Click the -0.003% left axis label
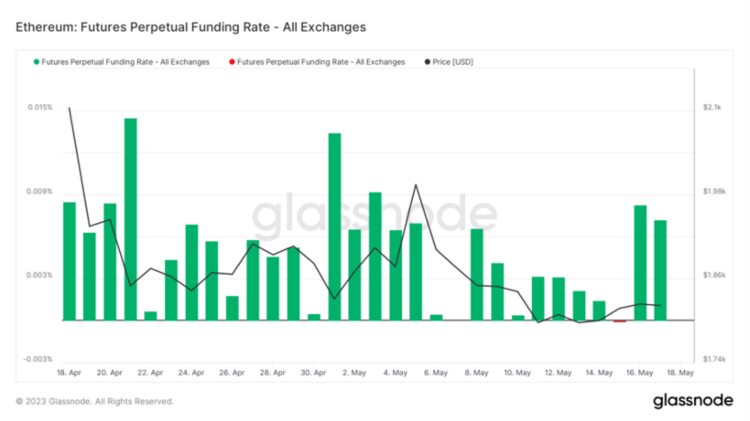 coord(38,359)
